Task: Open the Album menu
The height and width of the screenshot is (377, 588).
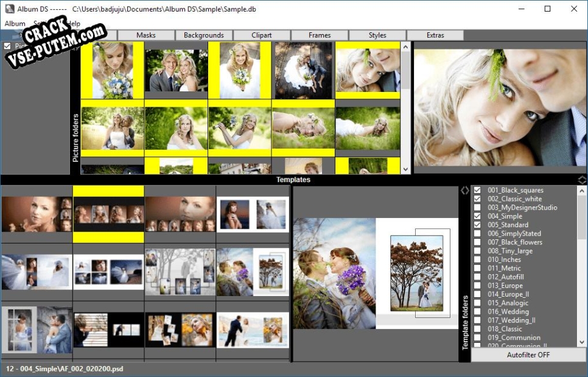Action: point(15,24)
